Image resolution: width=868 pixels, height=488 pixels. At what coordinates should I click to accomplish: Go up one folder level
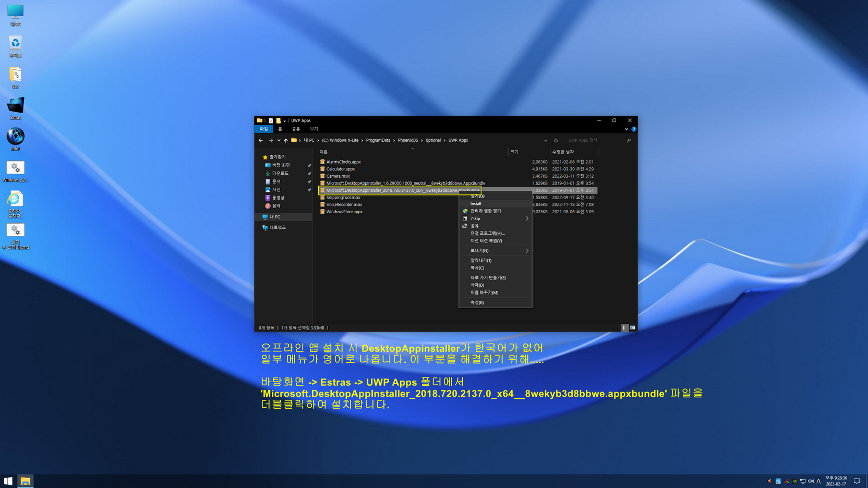pyautogui.click(x=286, y=140)
